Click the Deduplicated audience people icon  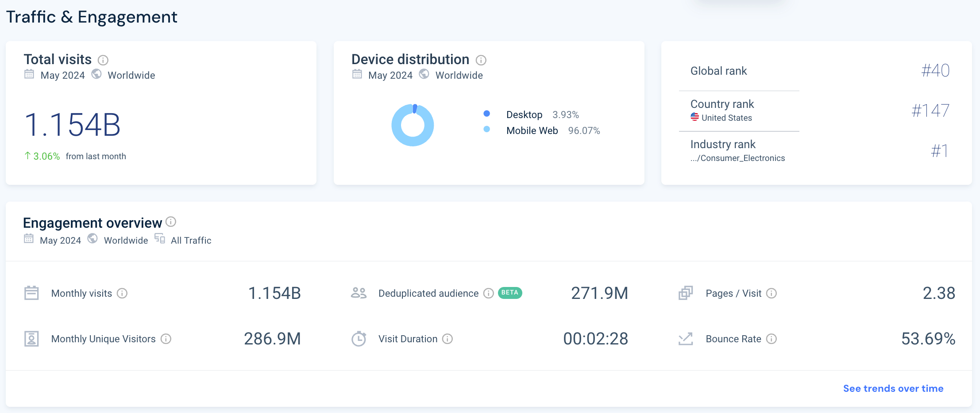click(359, 293)
